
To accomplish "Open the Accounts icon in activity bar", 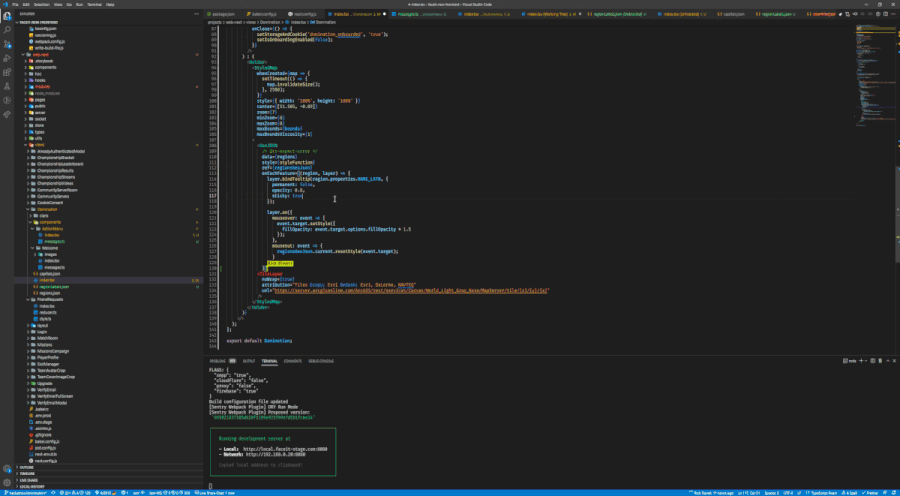I will pyautogui.click(x=7, y=469).
